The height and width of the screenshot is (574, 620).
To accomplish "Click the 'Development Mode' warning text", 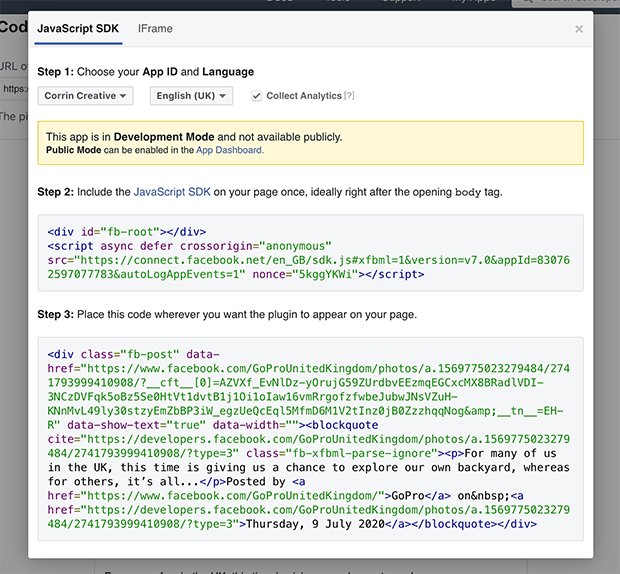I will [164, 137].
